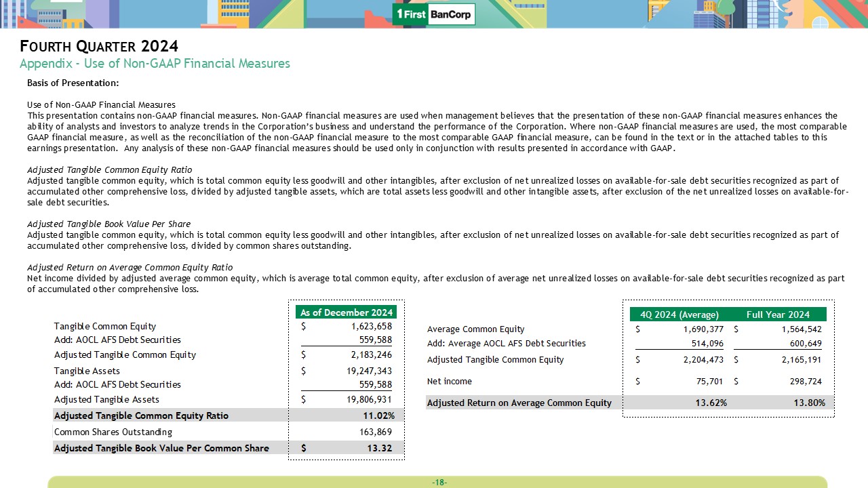Click the Adjusted Tangible Book Value Per Share italic heading
The width and height of the screenshot is (868, 488).
[x=108, y=224]
